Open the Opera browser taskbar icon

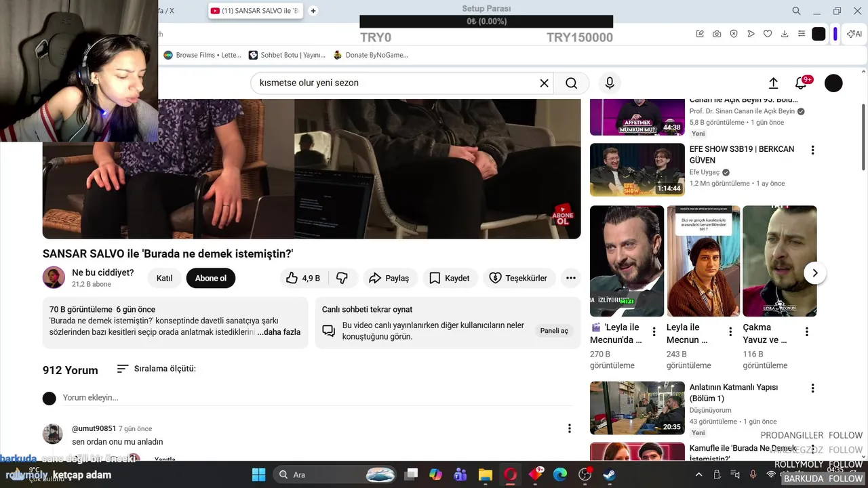click(510, 474)
